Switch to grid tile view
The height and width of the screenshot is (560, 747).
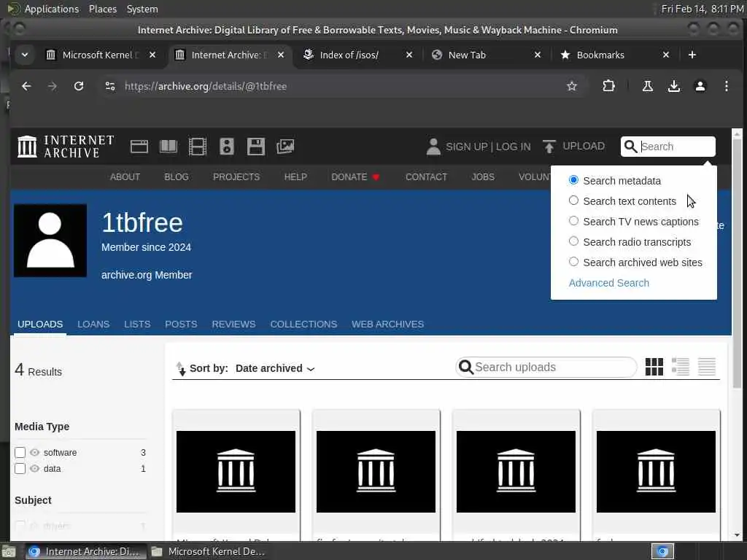(x=654, y=367)
